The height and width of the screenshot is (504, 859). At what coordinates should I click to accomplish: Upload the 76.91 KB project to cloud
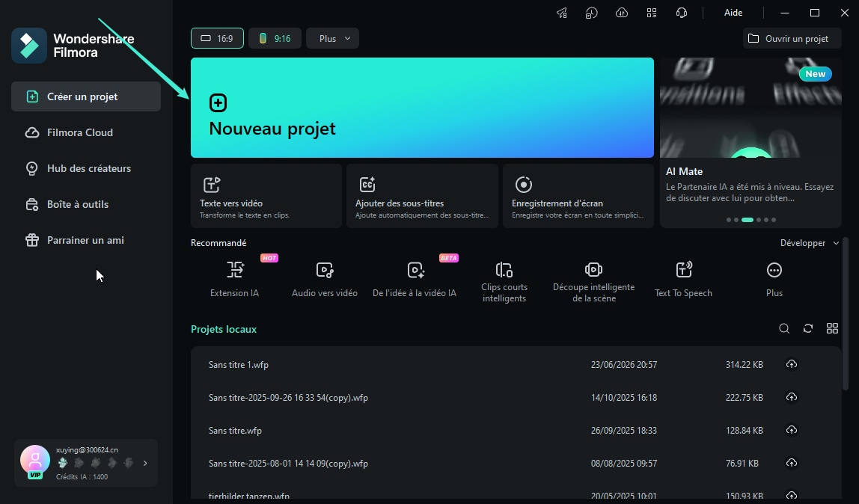791,463
